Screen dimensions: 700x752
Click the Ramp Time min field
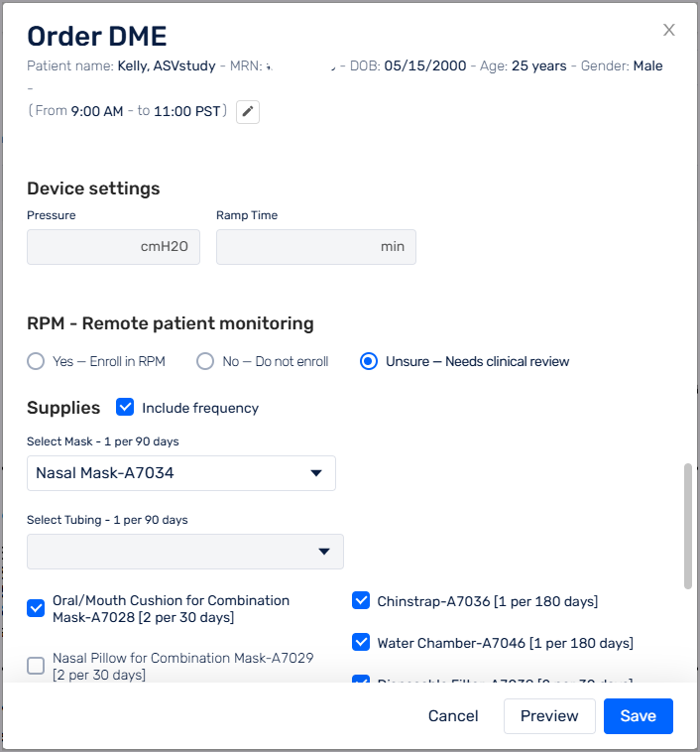[316, 247]
